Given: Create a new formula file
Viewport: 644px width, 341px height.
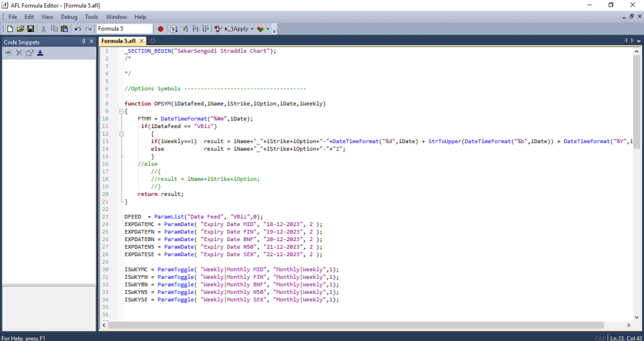Looking at the screenshot, I should pos(10,29).
